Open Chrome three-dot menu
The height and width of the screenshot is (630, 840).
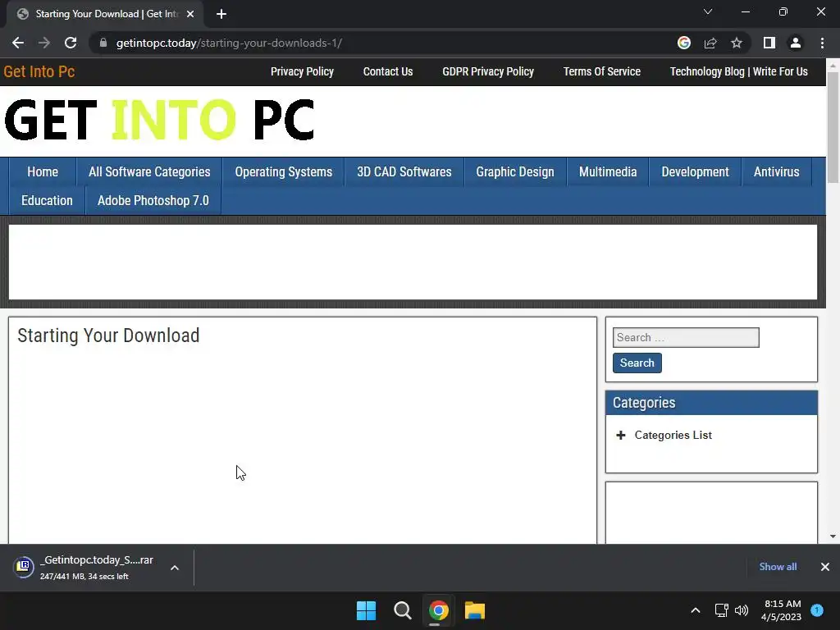point(822,43)
